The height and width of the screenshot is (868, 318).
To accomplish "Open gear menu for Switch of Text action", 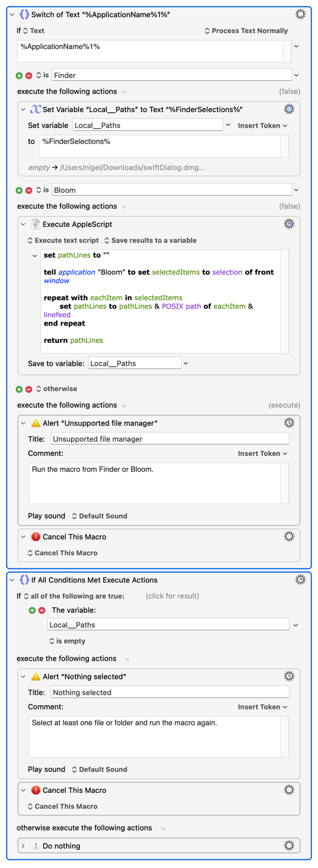I will 300,14.
